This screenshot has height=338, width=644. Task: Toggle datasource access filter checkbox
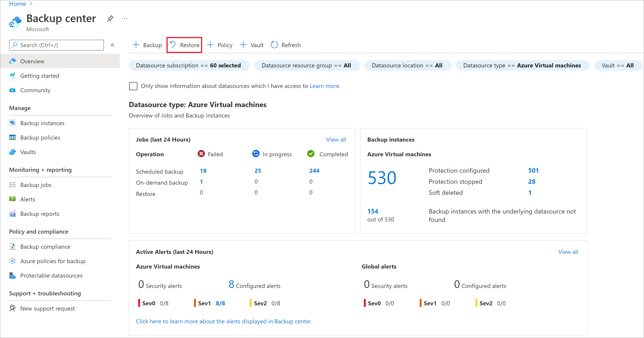point(134,86)
